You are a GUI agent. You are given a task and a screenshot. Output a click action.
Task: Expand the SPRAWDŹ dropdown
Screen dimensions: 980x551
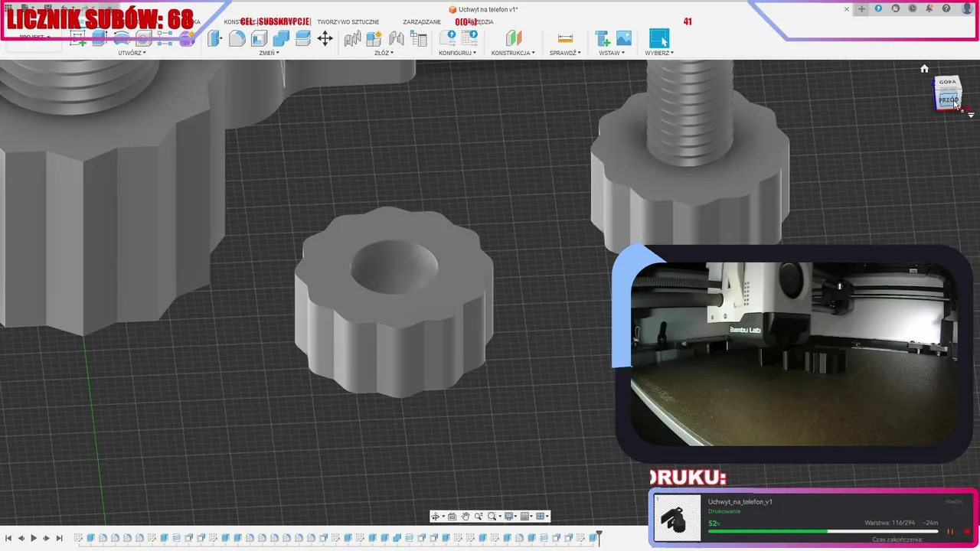pyautogui.click(x=565, y=53)
